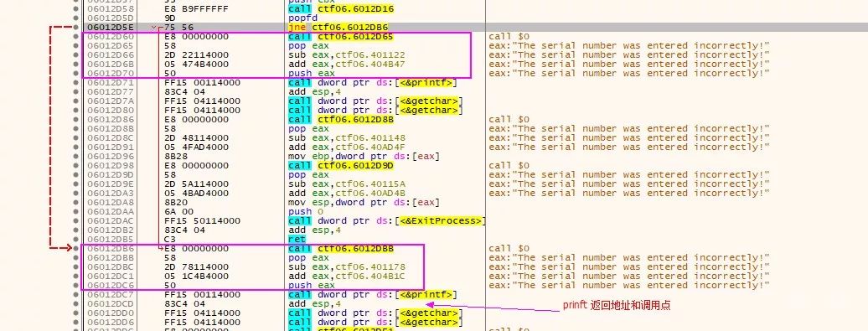The height and width of the screenshot is (331, 868).
Task: Select the jne ctf06.6012DB6 instruction
Action: coord(338,27)
